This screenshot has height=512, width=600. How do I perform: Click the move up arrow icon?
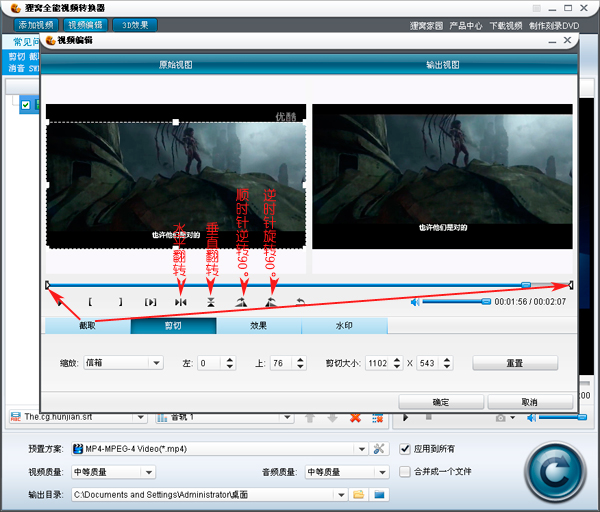click(310, 418)
